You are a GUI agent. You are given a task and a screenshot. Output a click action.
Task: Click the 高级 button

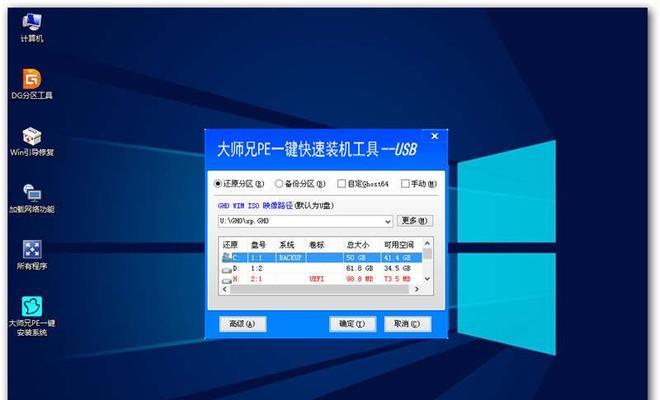click(x=242, y=324)
